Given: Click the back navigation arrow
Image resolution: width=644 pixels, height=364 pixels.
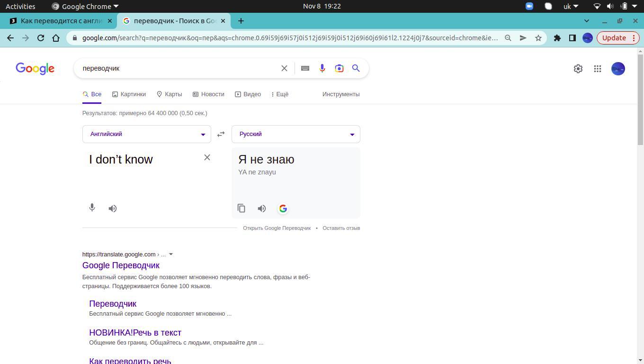Looking at the screenshot, I should [10, 38].
